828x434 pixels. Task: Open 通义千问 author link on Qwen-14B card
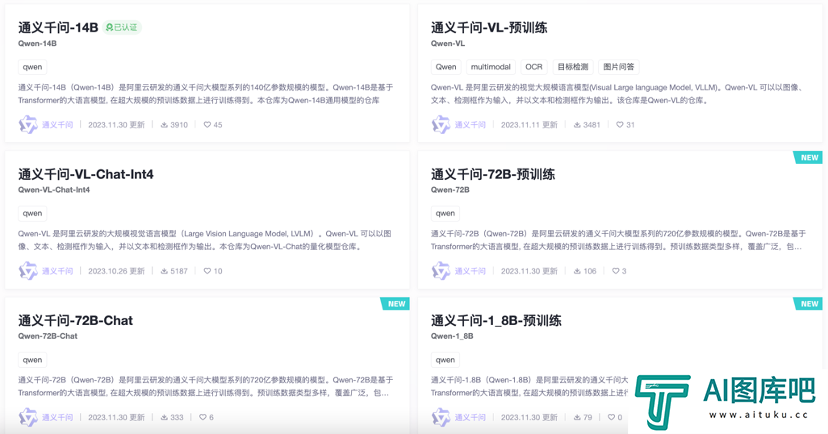[58, 125]
